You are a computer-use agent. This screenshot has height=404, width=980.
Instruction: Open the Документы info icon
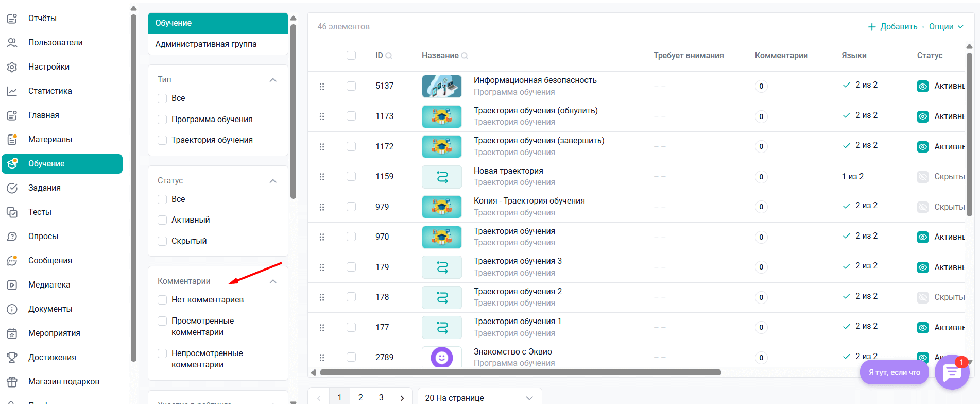pyautogui.click(x=12, y=309)
